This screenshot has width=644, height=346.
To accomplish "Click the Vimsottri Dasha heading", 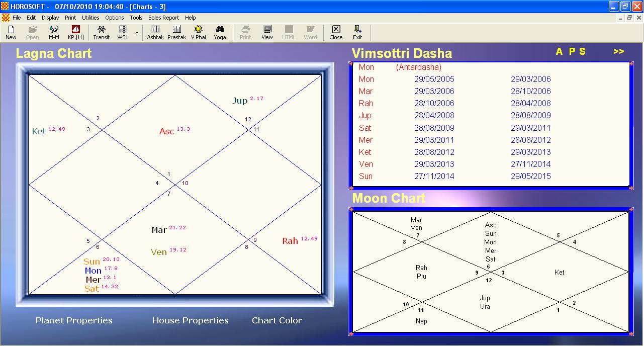I will 402,53.
